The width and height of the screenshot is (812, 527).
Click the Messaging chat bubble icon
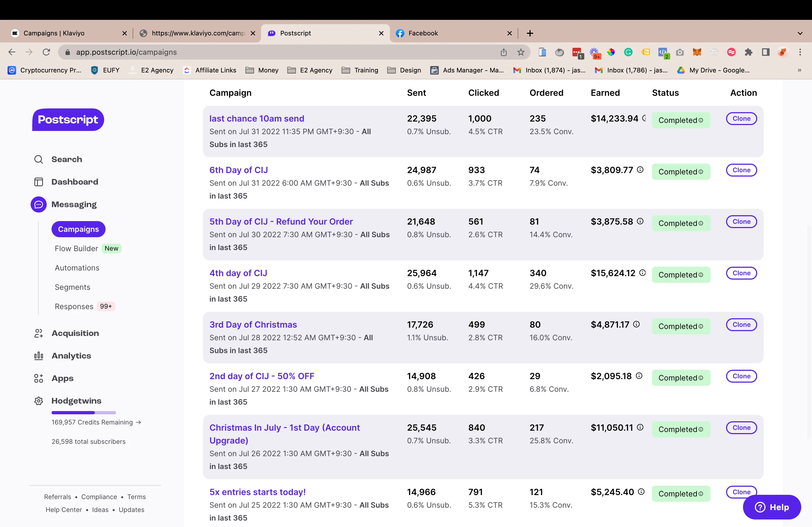(x=39, y=204)
